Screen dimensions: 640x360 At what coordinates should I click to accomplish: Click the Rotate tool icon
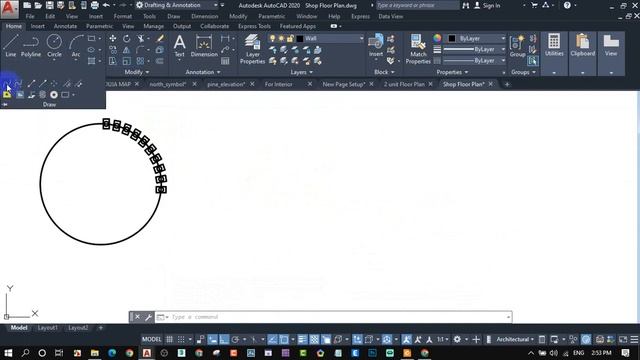coord(127,38)
